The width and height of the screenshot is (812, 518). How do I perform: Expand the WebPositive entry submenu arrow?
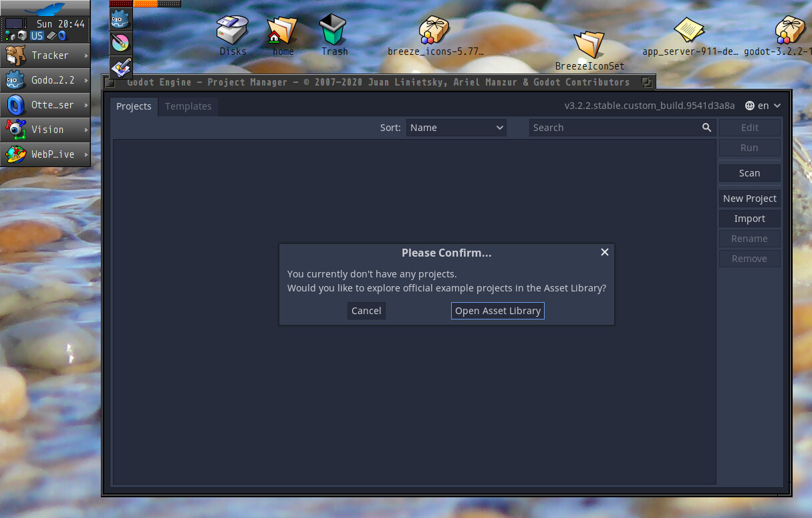coord(87,154)
